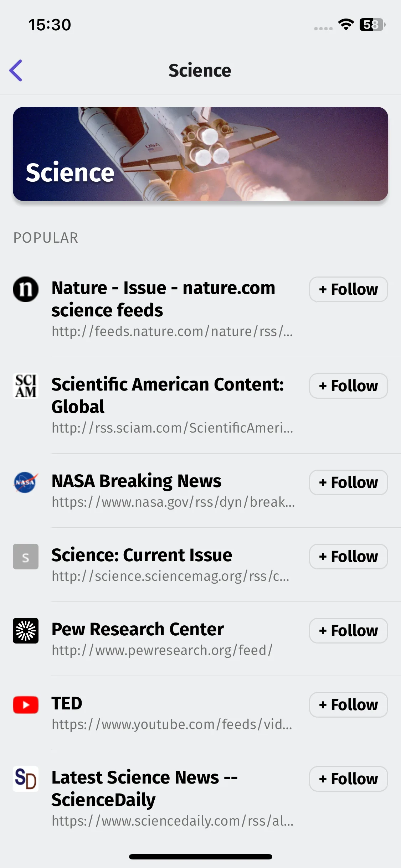Open the Science shuttle banner image
The width and height of the screenshot is (401, 868).
[200, 154]
